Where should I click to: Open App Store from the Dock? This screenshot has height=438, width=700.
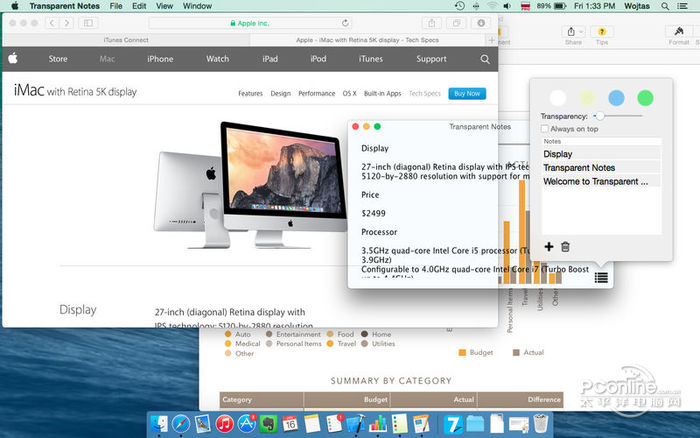[246, 423]
